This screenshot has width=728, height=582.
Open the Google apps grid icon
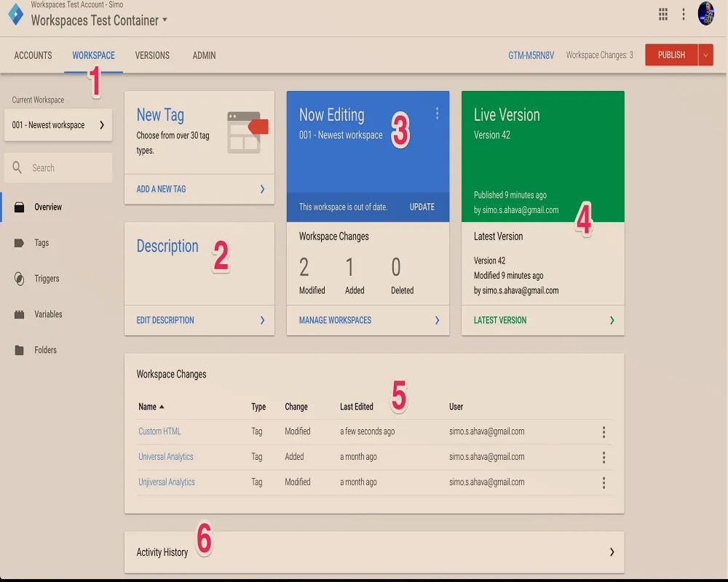pos(663,14)
